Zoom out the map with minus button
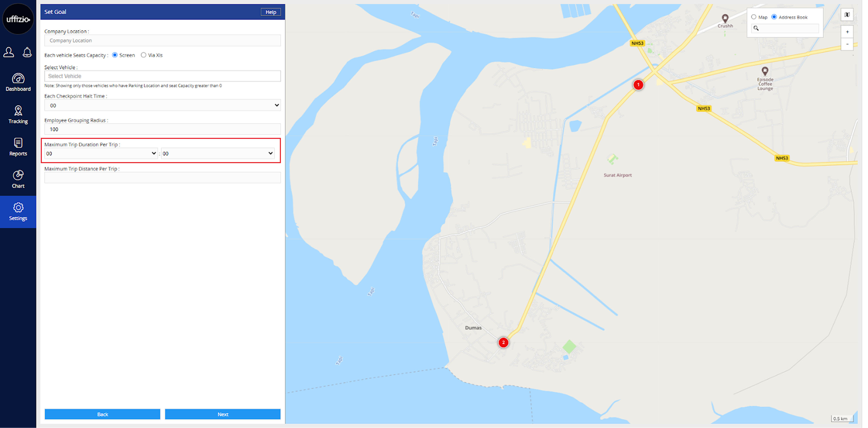The height and width of the screenshot is (428, 868). (847, 44)
